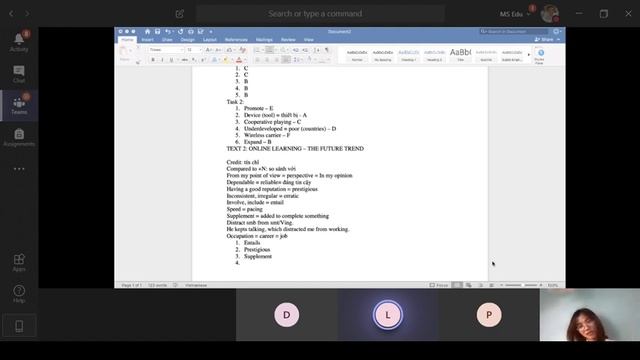The image size is (640, 360).
Task: Click the Increase Indent icon
Action: click(x=305, y=50)
